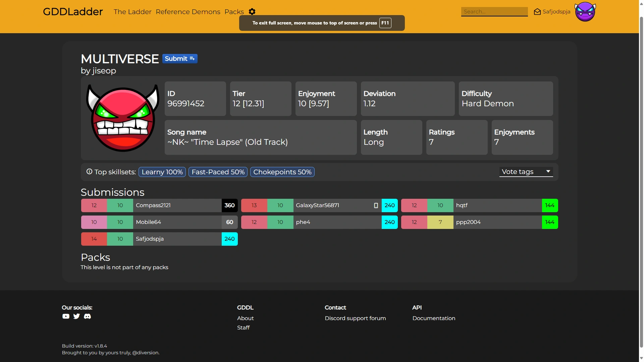Click phe4's 240 rating badge
The width and height of the screenshot is (644, 362).
click(x=389, y=222)
